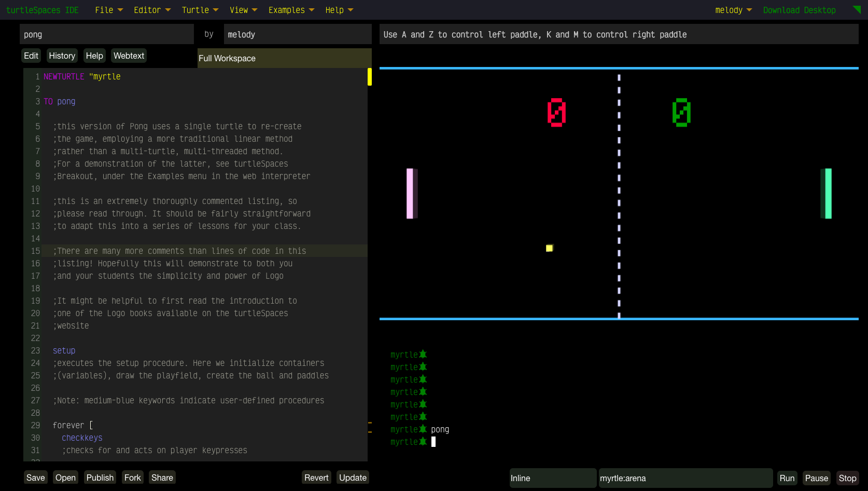
Task: Pause the running pong program
Action: point(816,478)
